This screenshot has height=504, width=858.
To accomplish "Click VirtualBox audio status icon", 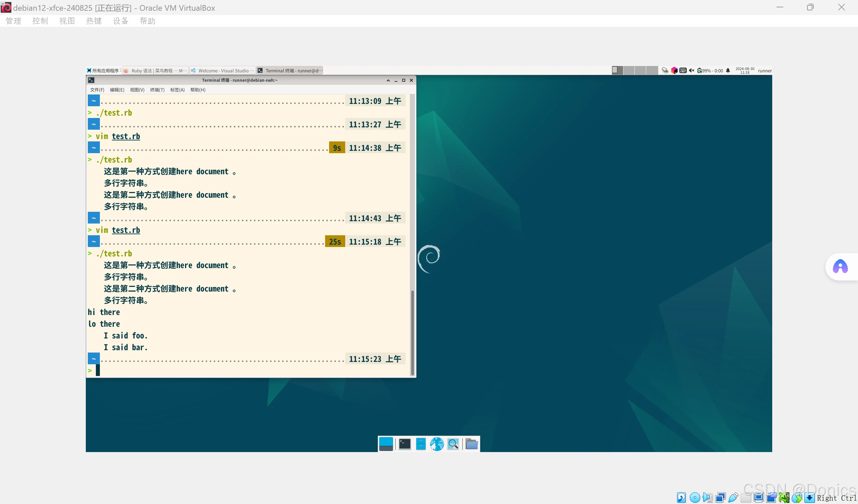I will click(x=708, y=498).
